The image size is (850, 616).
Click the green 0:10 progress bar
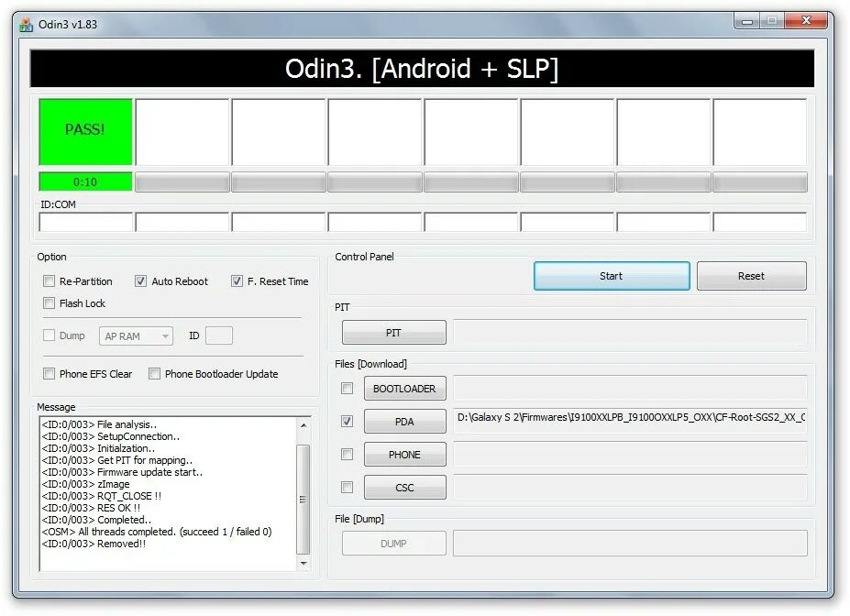(85, 182)
